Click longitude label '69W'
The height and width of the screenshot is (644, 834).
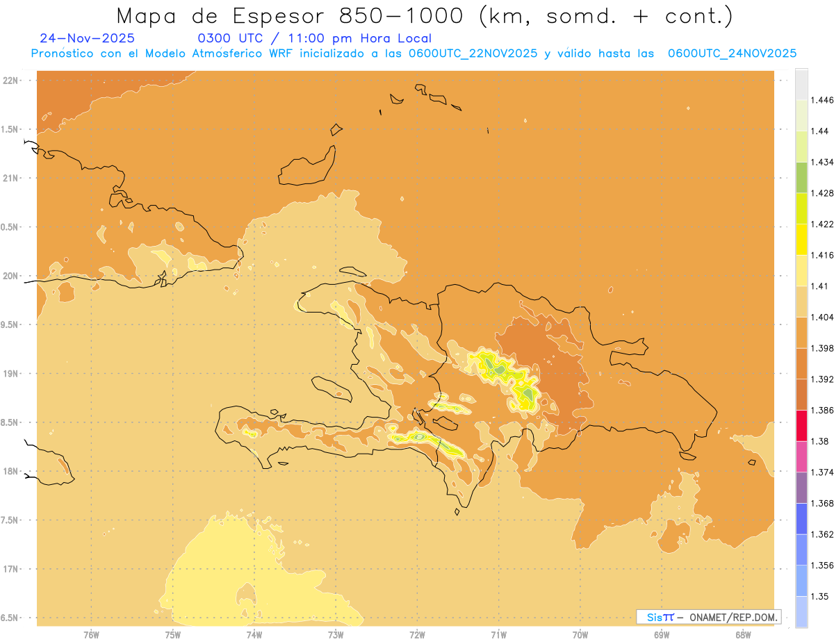point(662,634)
